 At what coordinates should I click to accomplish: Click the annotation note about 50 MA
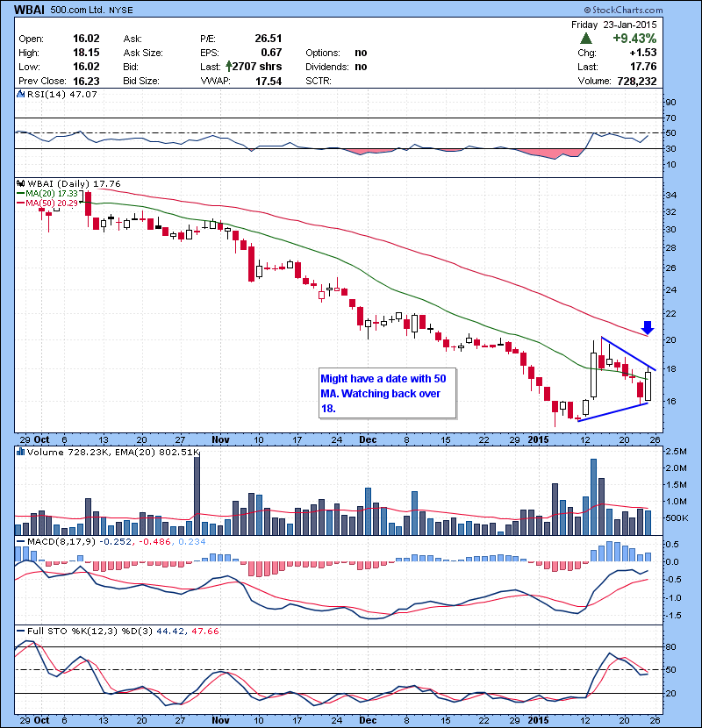(x=387, y=393)
